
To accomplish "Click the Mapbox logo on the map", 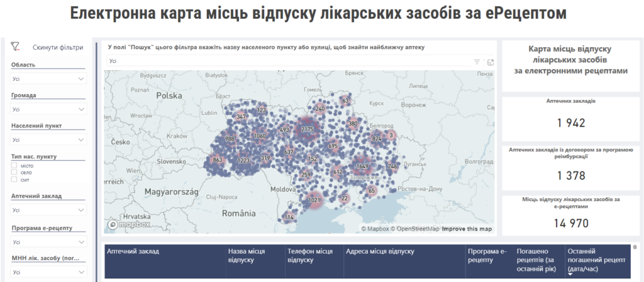I will click(130, 225).
